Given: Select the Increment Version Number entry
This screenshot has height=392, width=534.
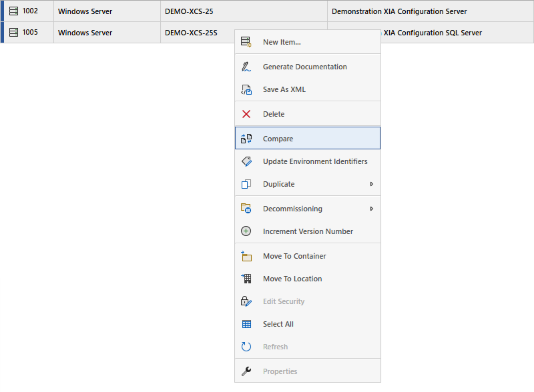Looking at the screenshot, I should (308, 231).
